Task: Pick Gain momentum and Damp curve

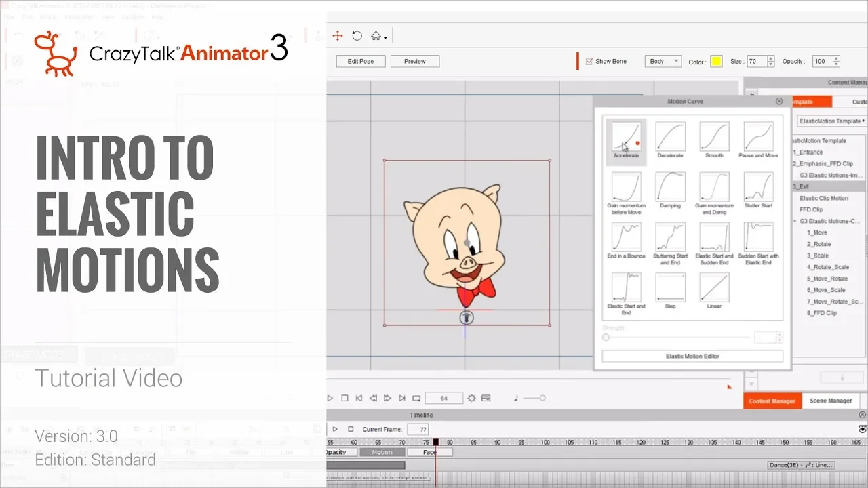Action: tap(714, 193)
